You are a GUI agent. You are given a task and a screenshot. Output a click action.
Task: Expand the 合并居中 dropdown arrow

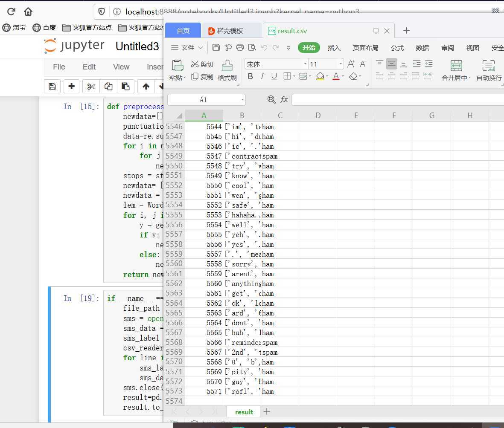point(469,78)
